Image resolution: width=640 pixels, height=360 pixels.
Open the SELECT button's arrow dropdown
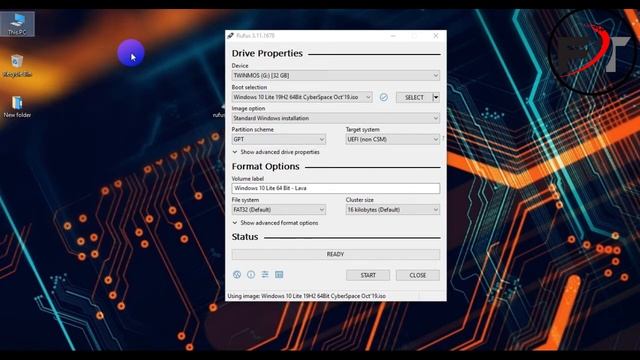click(436, 97)
